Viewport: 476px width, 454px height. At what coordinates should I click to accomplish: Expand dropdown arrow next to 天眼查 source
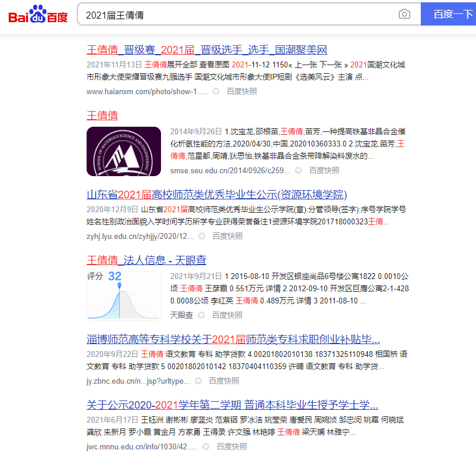pos(201,315)
